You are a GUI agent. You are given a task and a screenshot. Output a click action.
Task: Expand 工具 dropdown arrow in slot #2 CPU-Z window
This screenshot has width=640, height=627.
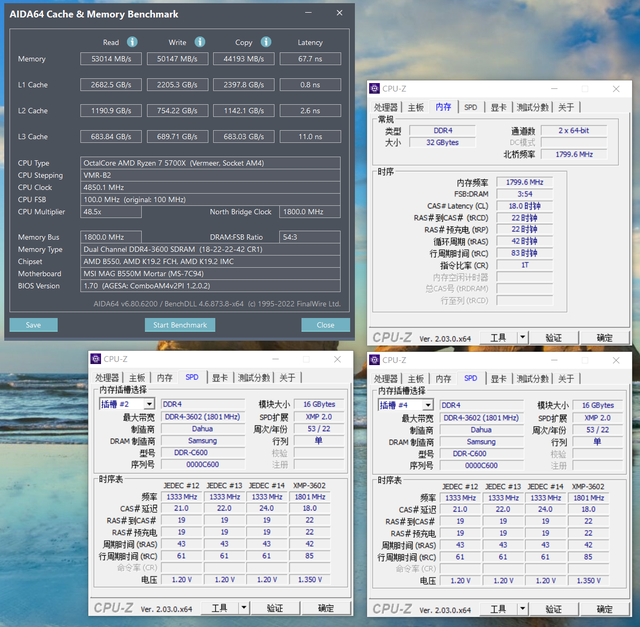(x=246, y=608)
